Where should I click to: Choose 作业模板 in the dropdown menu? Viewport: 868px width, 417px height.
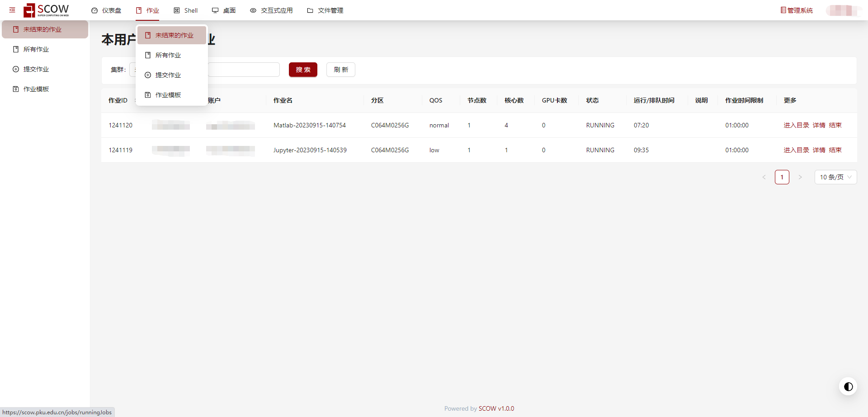[x=168, y=95]
